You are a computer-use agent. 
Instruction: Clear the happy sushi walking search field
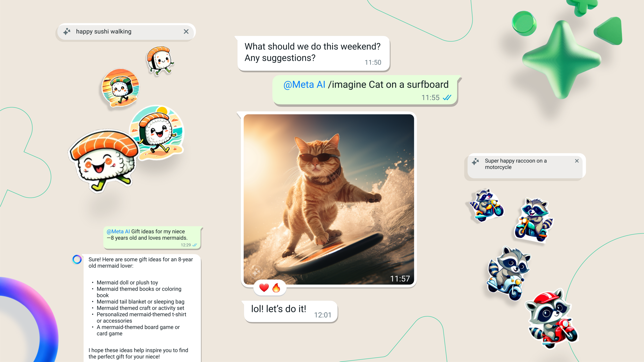[186, 31]
